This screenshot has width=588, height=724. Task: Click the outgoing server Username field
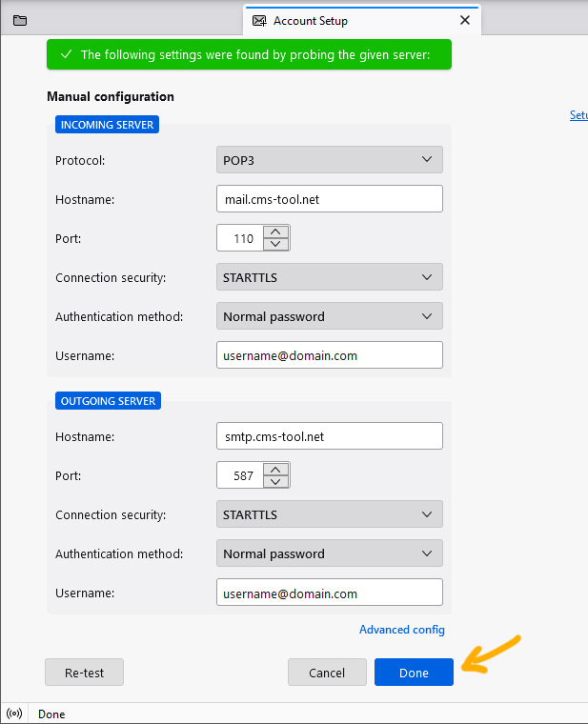pos(330,593)
